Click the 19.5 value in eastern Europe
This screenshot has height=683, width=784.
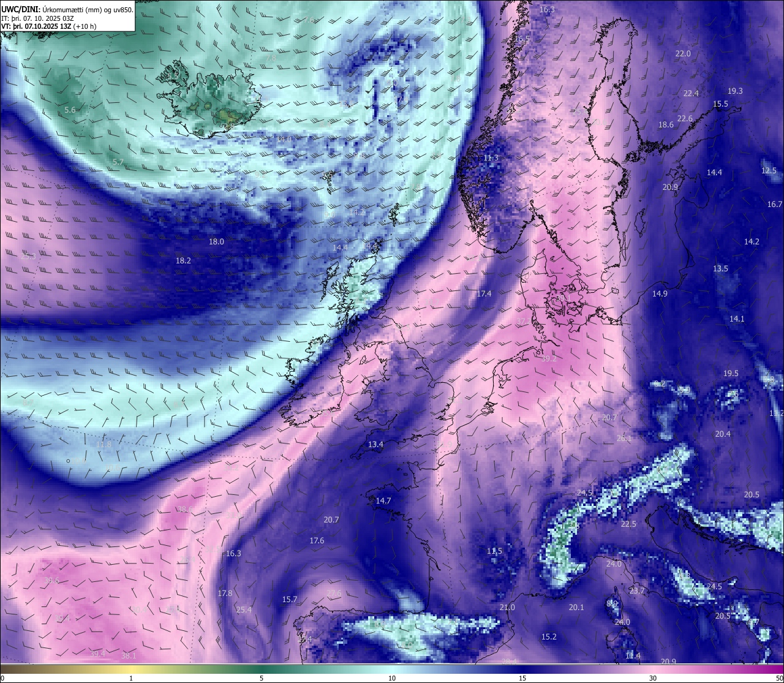pos(731,374)
